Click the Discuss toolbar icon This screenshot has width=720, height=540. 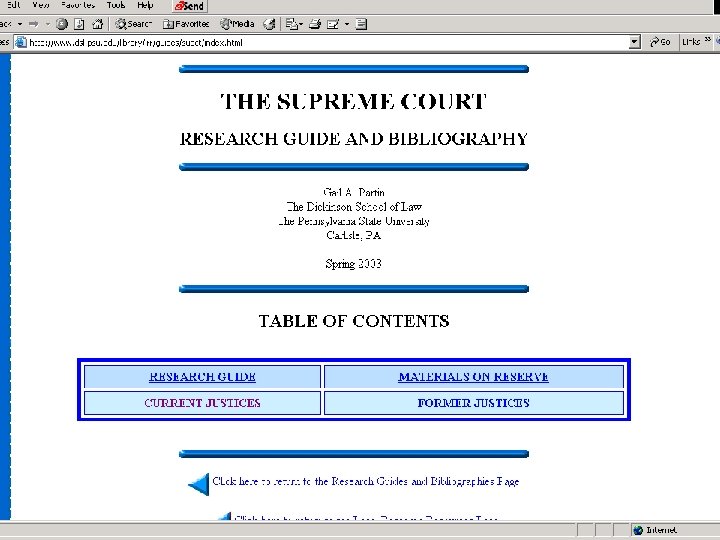point(362,24)
